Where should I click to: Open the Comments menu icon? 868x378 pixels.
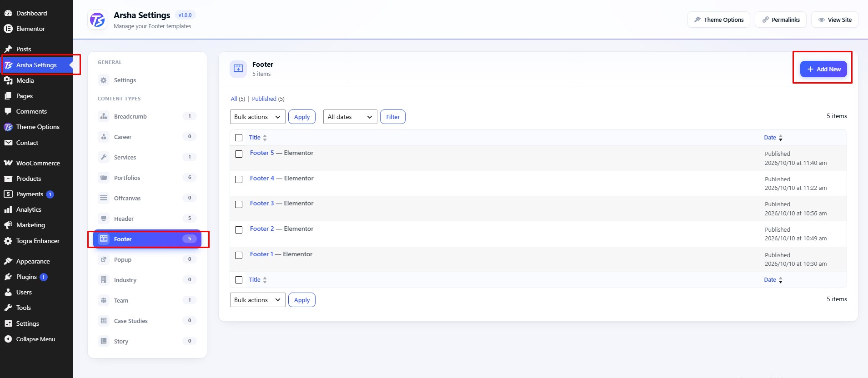coord(8,111)
